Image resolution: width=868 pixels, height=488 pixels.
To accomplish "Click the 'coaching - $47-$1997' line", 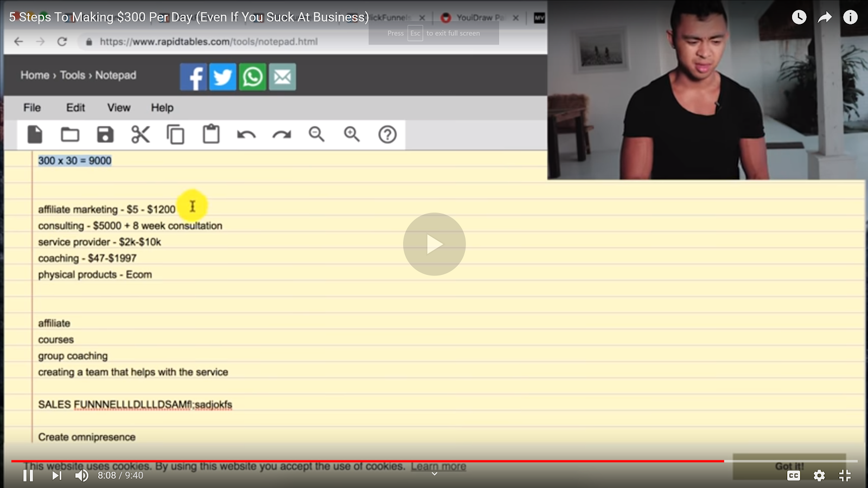I will (87, 258).
